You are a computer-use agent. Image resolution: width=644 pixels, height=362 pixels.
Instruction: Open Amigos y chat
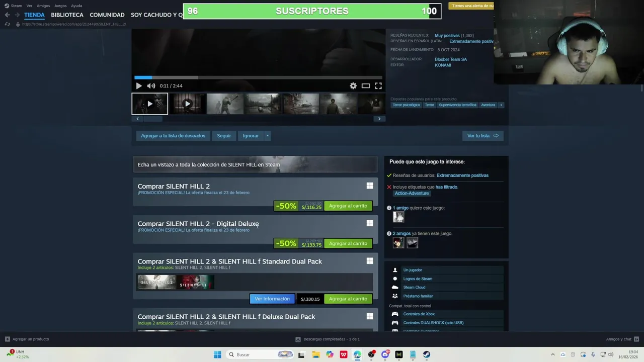coord(622,339)
